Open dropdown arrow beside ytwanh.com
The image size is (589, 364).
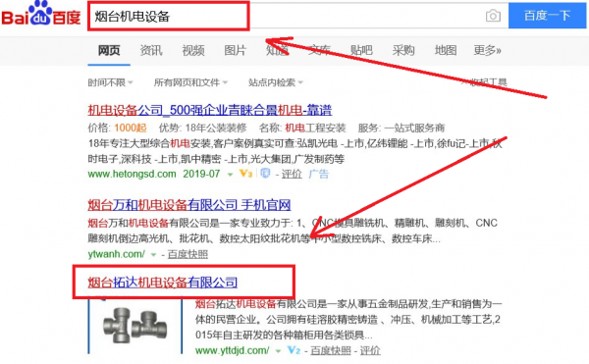(153, 255)
